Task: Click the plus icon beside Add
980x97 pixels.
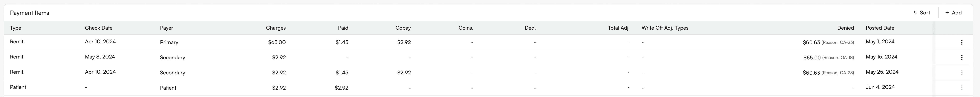Action: pyautogui.click(x=947, y=13)
